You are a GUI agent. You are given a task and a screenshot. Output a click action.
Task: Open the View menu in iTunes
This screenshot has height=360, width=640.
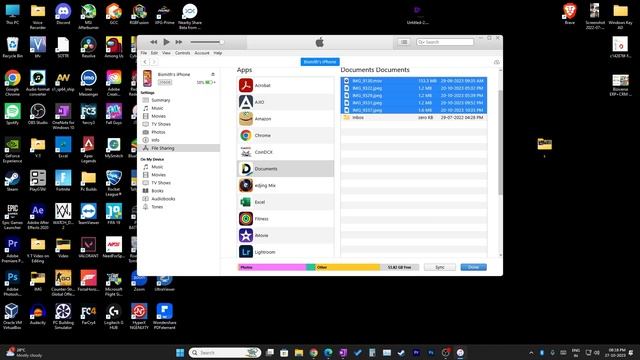166,53
